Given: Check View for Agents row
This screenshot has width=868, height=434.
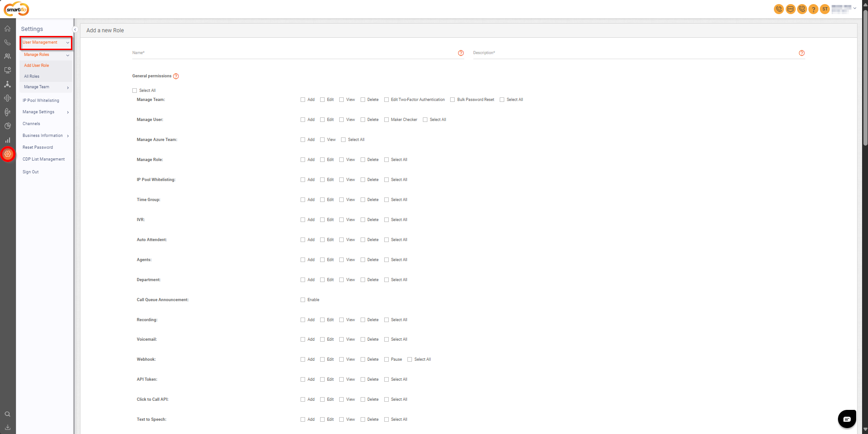Looking at the screenshot, I should pos(341,260).
